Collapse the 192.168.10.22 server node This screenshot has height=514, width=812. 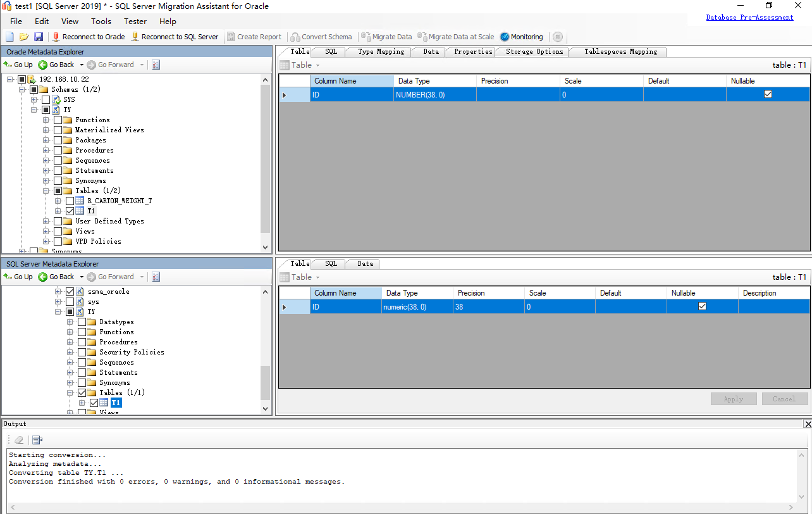point(10,79)
